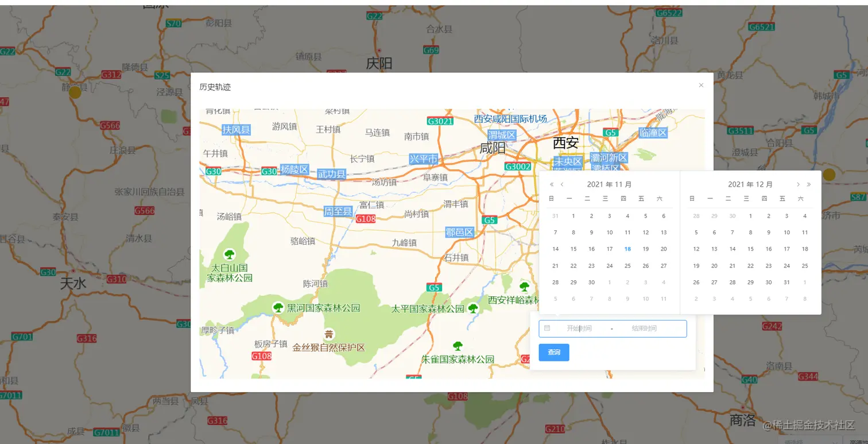
Task: Select date 15 in December calendar
Action: click(x=750, y=249)
